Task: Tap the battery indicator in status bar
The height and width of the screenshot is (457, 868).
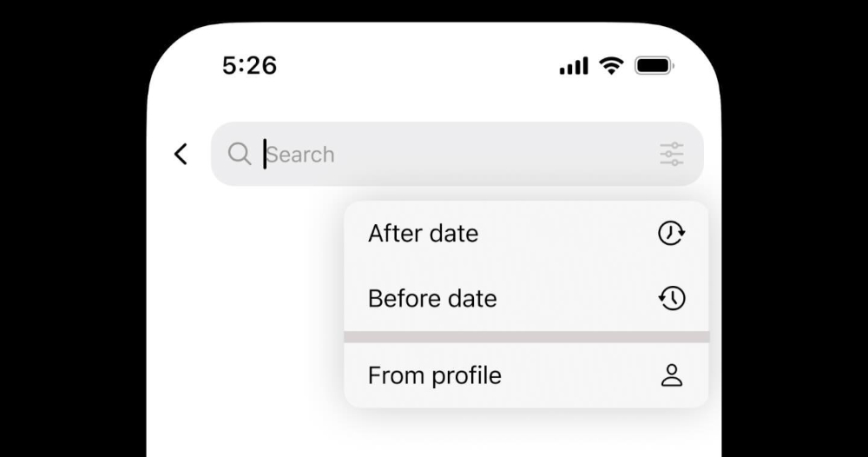Action: (x=654, y=65)
